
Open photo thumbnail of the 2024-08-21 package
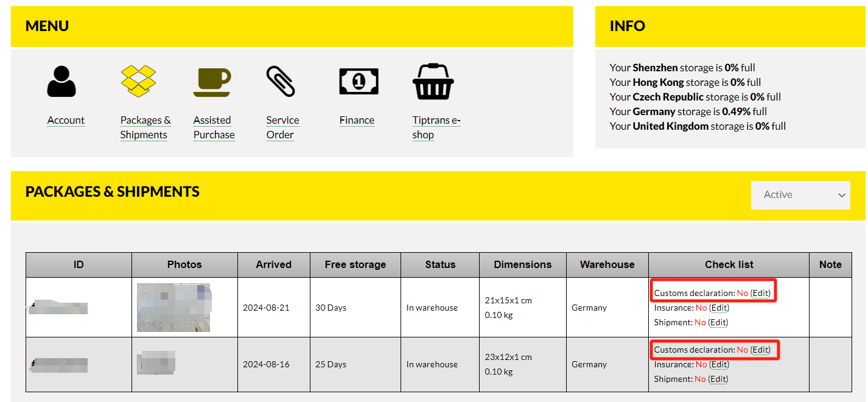tap(173, 307)
